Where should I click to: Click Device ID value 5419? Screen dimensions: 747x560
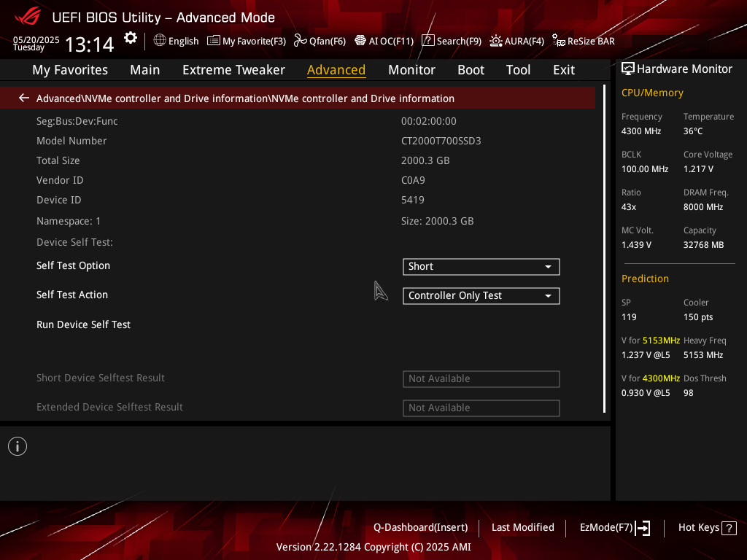click(x=413, y=200)
